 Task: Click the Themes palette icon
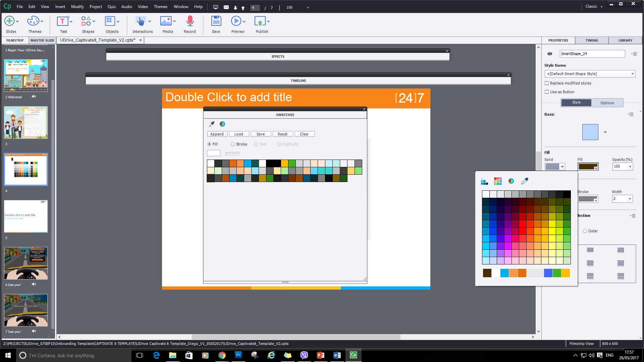(33, 21)
